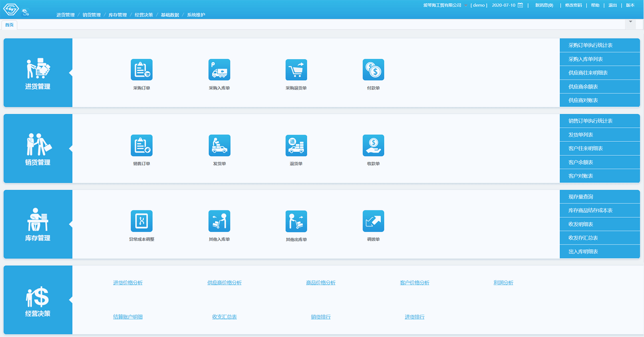Expand the tab list dropdown arrow
The image size is (644, 337).
coord(630,22)
